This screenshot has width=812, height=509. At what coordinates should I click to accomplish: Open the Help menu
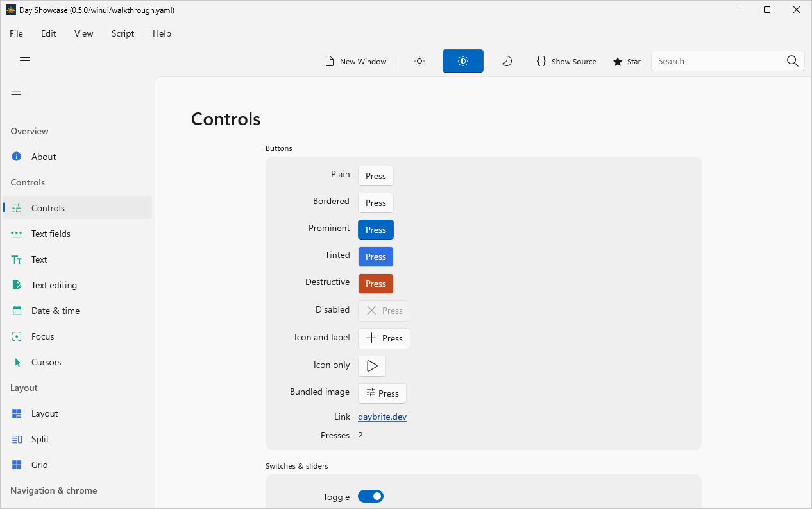(162, 33)
